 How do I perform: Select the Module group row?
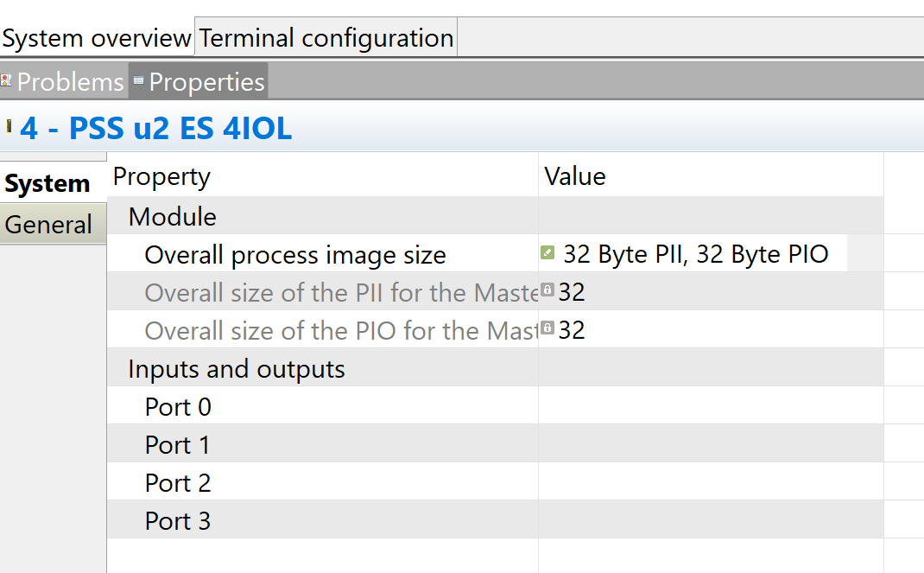coord(495,216)
